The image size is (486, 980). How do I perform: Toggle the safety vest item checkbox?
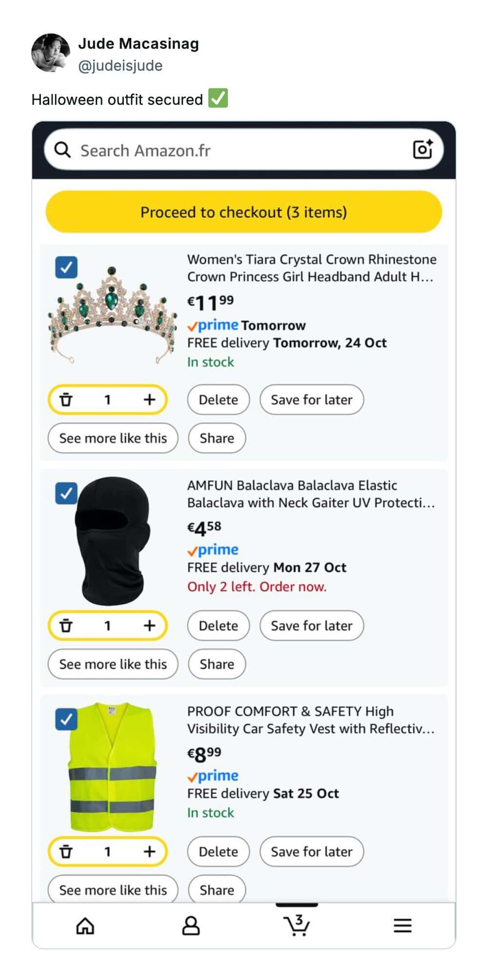66,719
